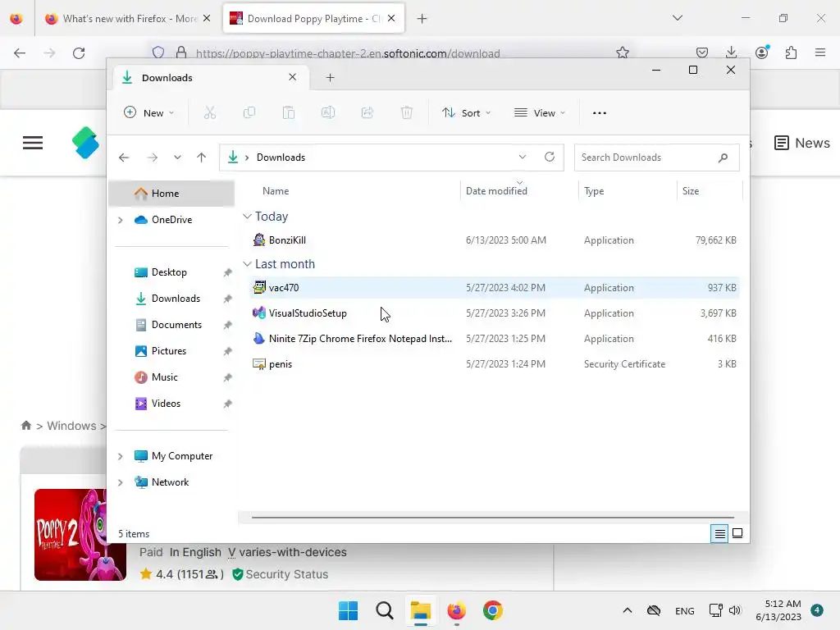Open taskbar Search
This screenshot has height=630, width=840.
(x=384, y=610)
